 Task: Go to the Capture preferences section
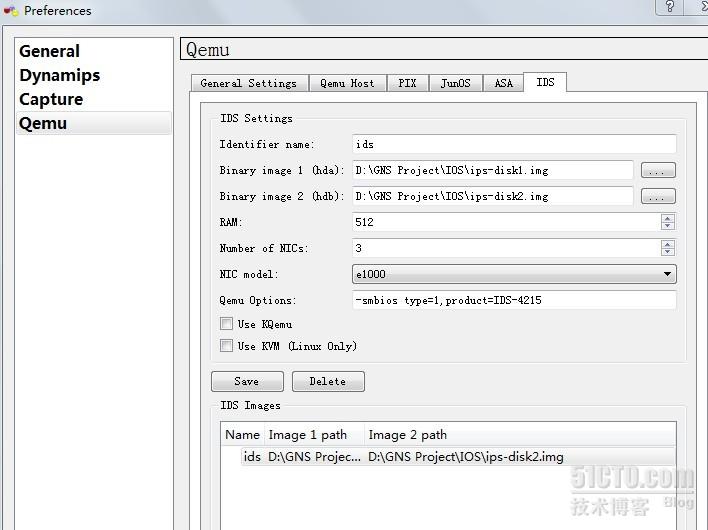click(x=93, y=99)
